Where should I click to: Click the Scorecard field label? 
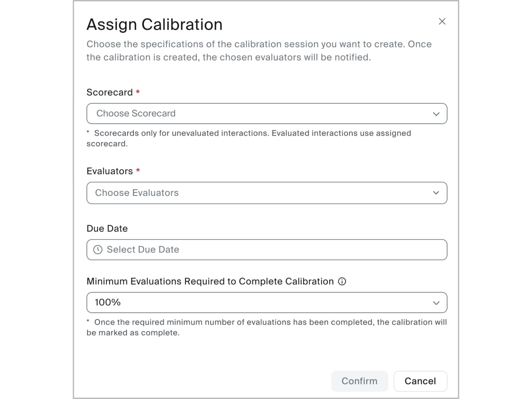110,92
